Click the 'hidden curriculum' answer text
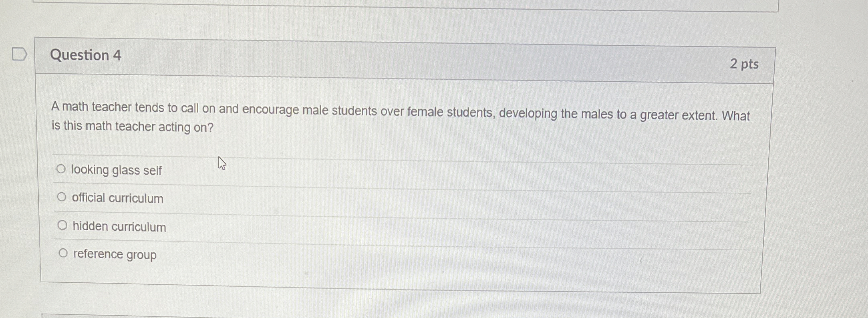868x318 pixels. pyautogui.click(x=119, y=226)
